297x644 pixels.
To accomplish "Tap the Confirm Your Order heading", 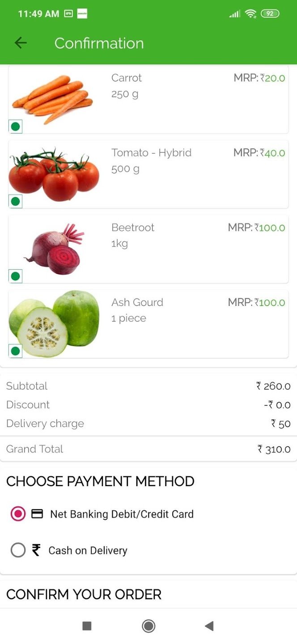I will [84, 594].
